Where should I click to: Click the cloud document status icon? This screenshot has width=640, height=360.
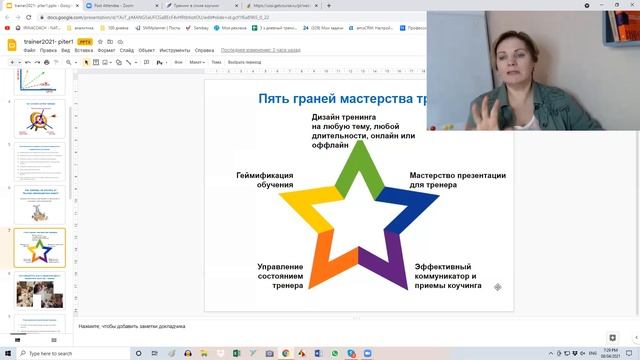120,42
